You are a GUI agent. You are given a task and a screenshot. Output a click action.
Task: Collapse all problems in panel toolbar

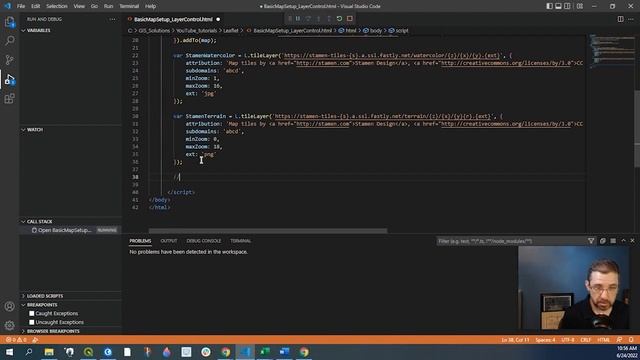602,241
